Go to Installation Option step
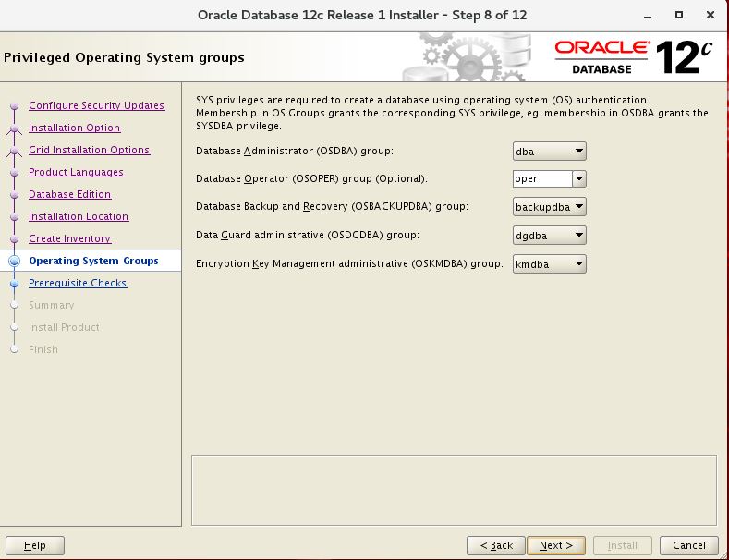The width and height of the screenshot is (729, 560). (75, 128)
